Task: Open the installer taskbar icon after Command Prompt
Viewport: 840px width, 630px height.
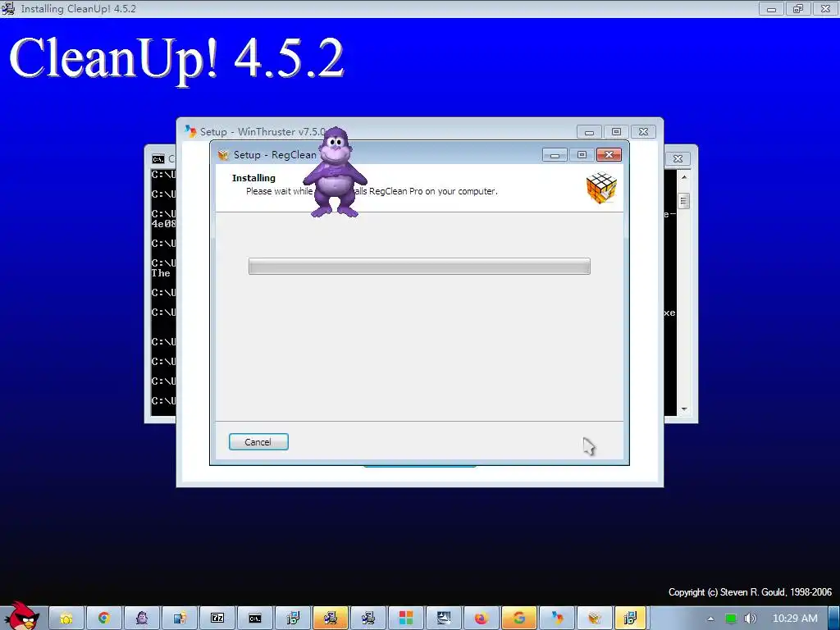Action: click(293, 619)
